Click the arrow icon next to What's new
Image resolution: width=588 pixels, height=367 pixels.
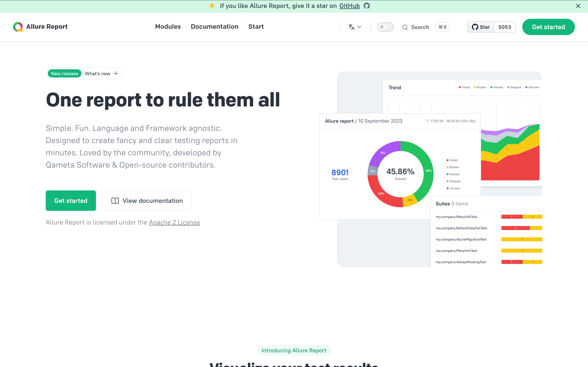pos(116,74)
